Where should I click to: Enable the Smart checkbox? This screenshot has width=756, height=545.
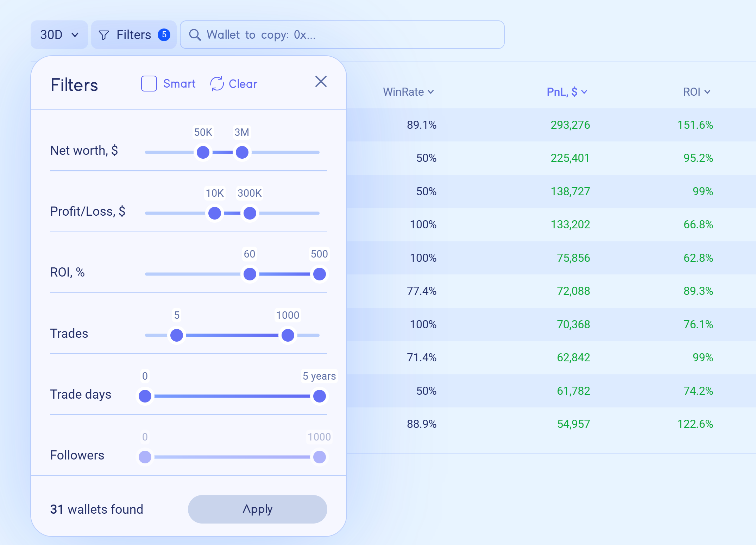[149, 84]
